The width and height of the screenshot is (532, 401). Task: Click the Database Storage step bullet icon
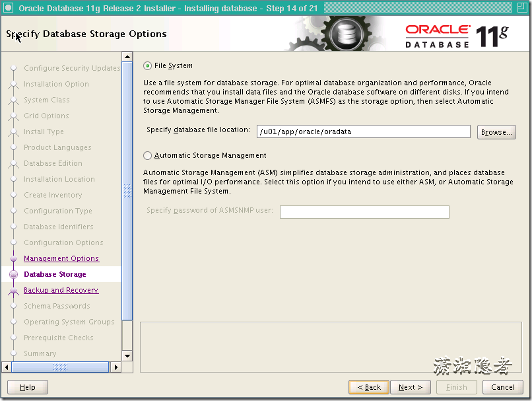click(x=15, y=274)
